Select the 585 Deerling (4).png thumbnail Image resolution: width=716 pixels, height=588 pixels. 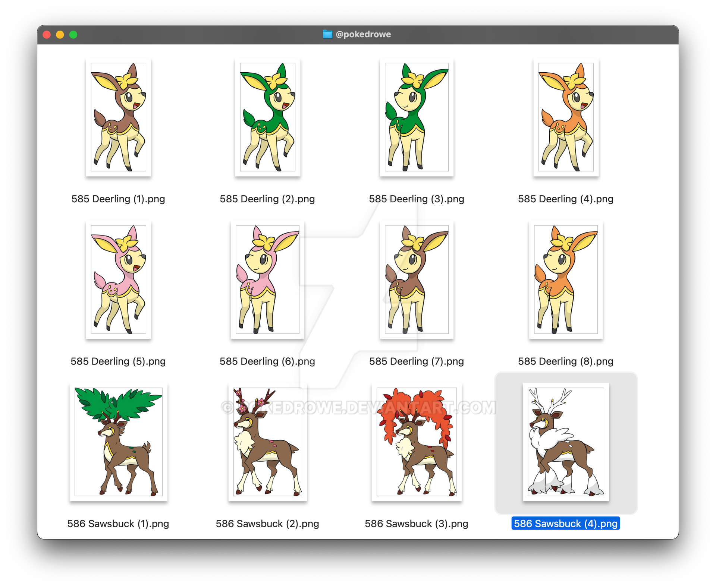[x=566, y=117]
